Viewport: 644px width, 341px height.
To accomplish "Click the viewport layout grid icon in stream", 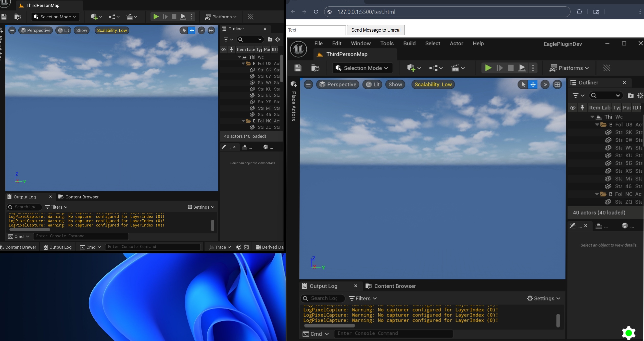I will coord(557,84).
